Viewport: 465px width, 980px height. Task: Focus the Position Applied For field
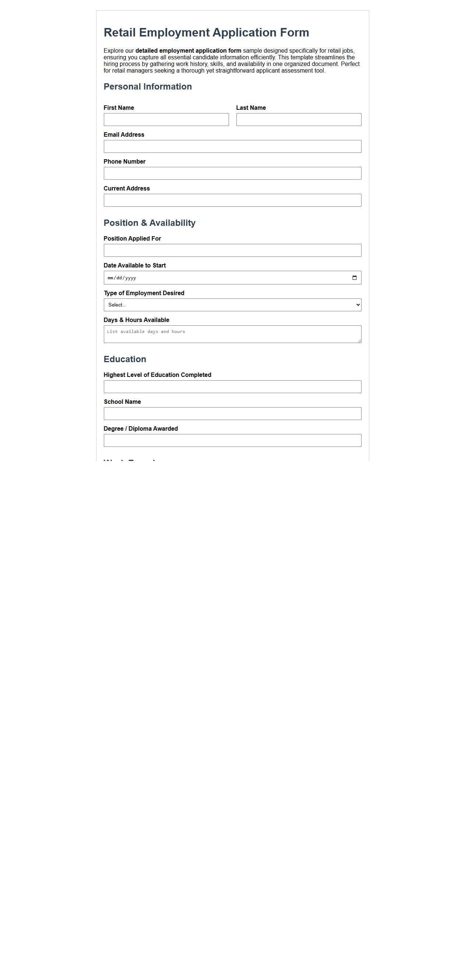[232, 250]
